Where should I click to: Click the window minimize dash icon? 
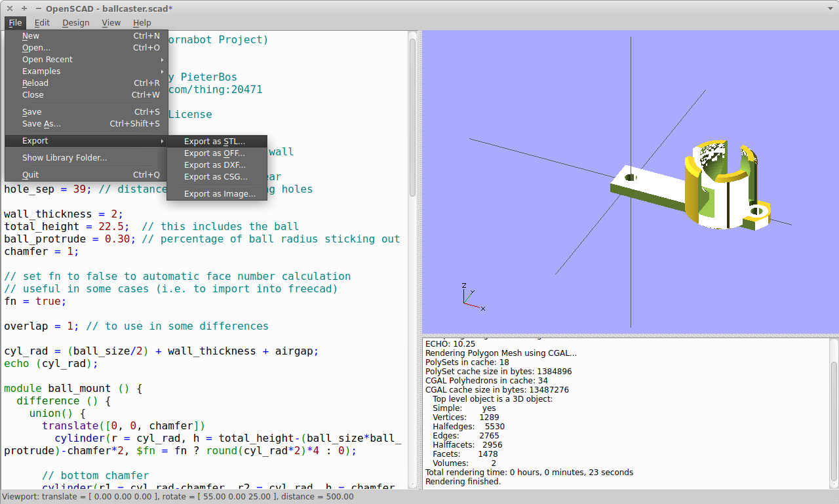click(38, 9)
